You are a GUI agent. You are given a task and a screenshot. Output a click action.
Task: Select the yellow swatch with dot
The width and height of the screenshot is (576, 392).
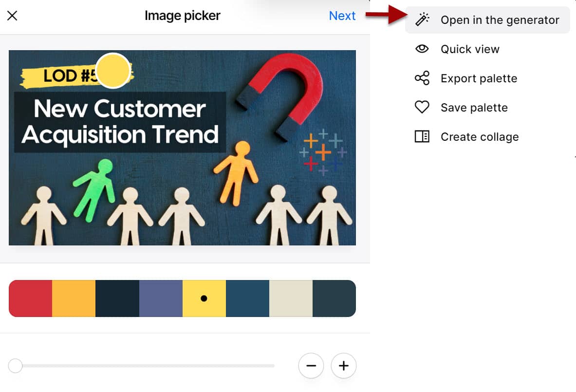click(x=204, y=299)
